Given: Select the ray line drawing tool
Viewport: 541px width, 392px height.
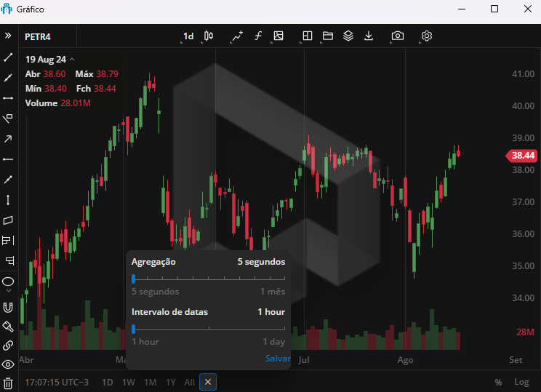Looking at the screenshot, I should (8, 78).
